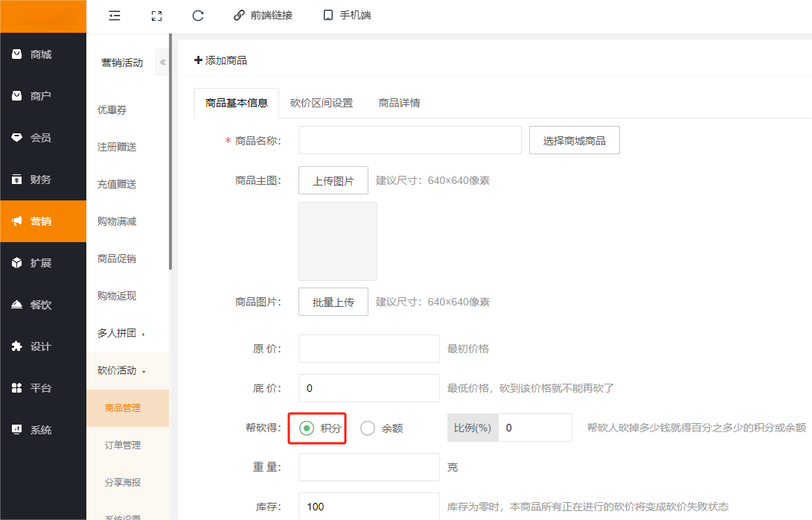This screenshot has height=520, width=812.
Task: Select the 积分 radio option
Action: click(307, 428)
